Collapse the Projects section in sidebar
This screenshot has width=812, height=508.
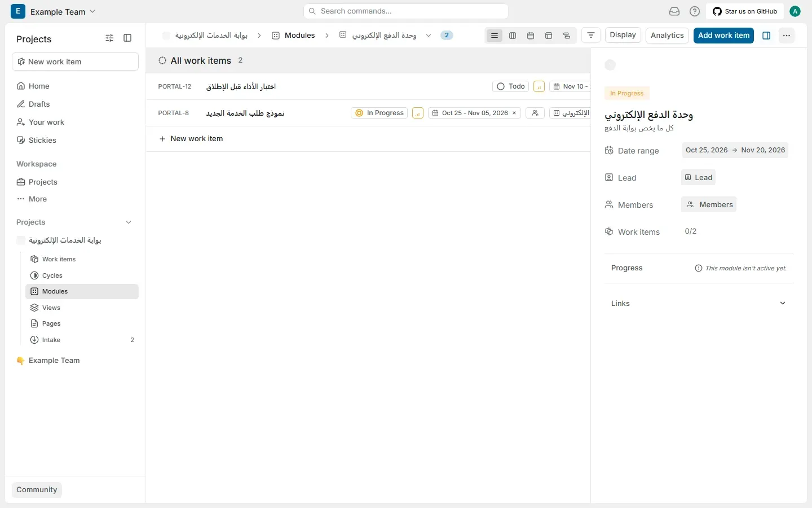[129, 222]
